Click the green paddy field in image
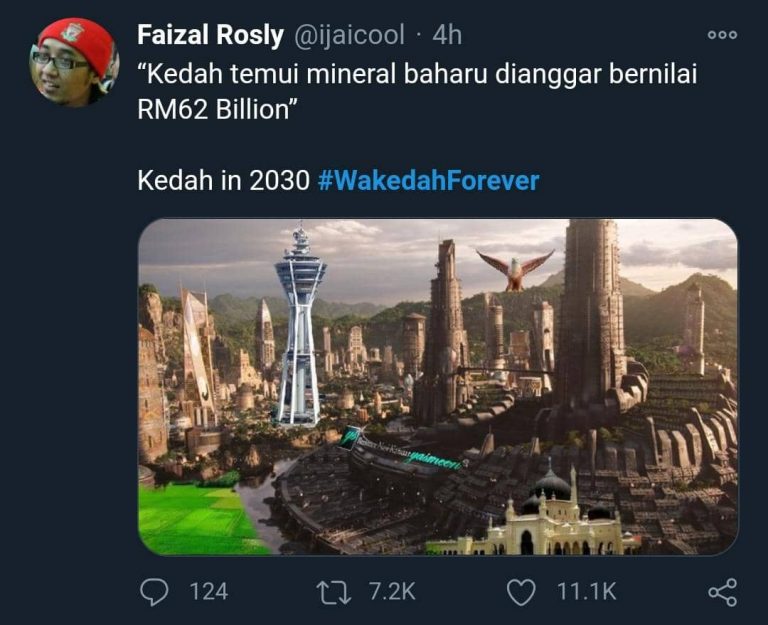 198,517
